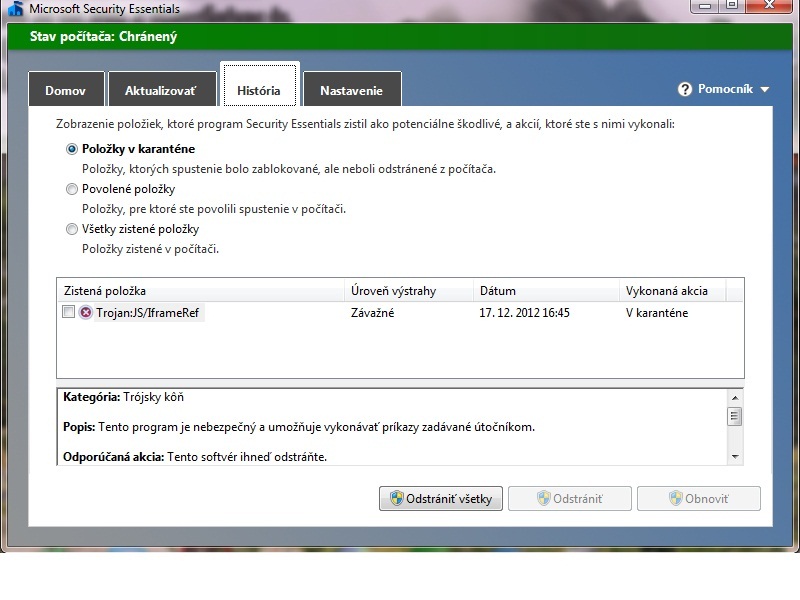Select the 'Všetky zistené položky' radio option
This screenshot has width=800, height=600.
click(x=71, y=229)
